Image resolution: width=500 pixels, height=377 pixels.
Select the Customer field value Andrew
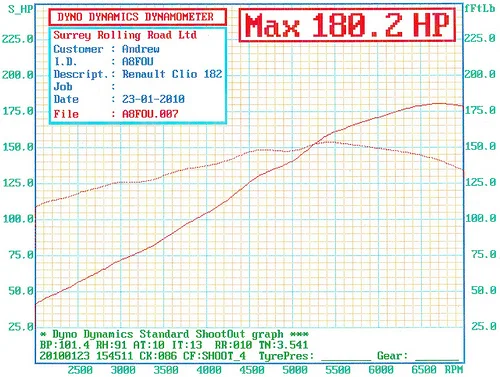tap(141, 49)
